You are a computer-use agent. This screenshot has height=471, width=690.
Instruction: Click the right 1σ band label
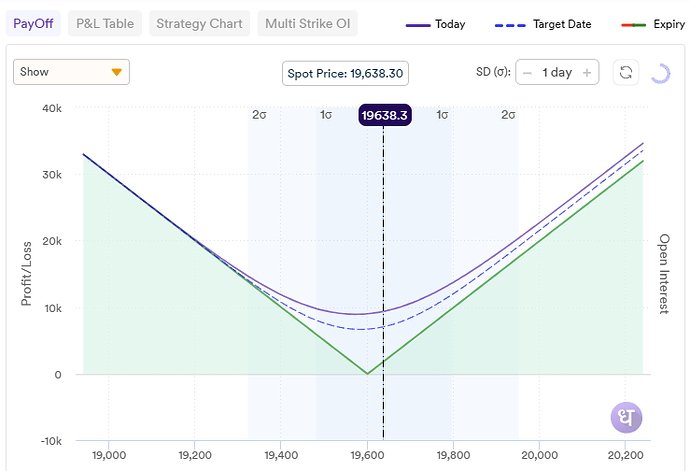click(442, 115)
